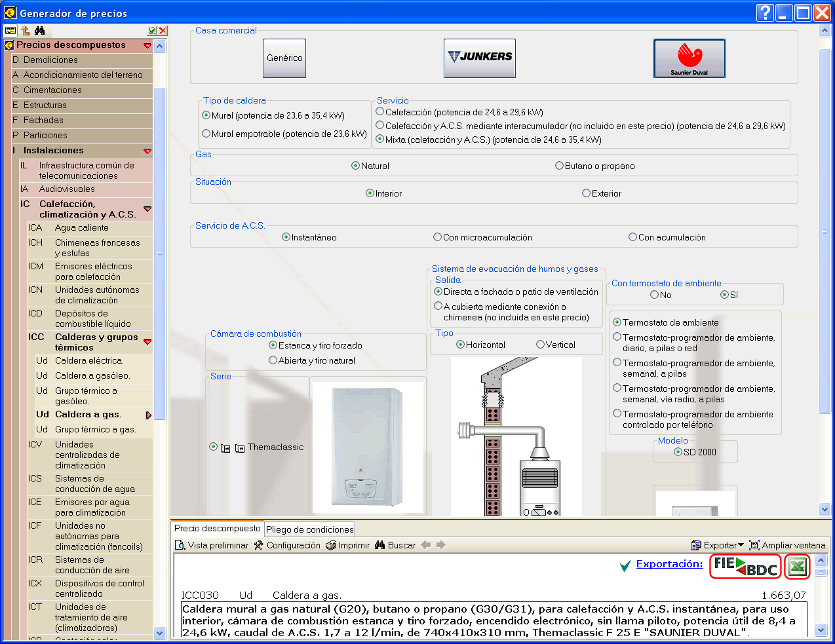
Task: Click the help question mark in title bar
Action: point(764,12)
